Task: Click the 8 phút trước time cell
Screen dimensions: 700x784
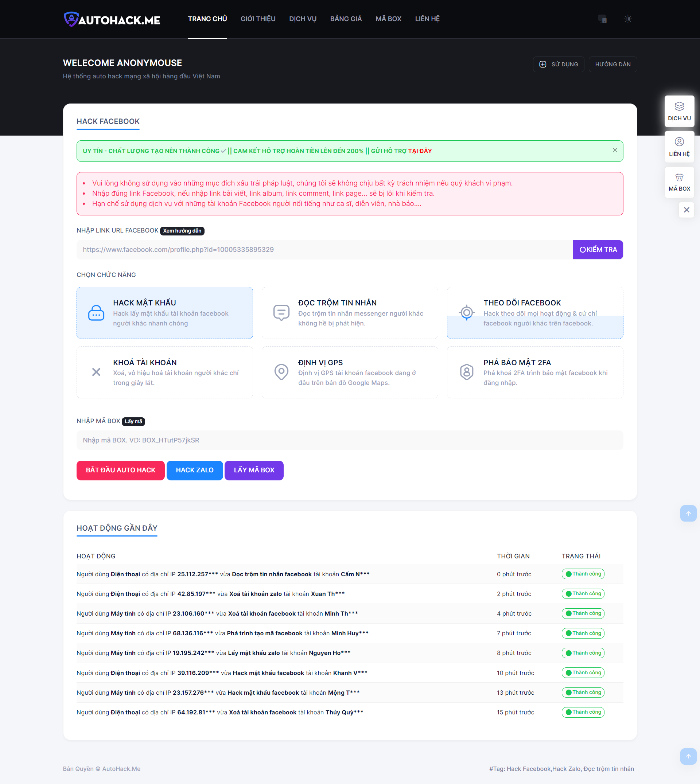Action: point(514,653)
